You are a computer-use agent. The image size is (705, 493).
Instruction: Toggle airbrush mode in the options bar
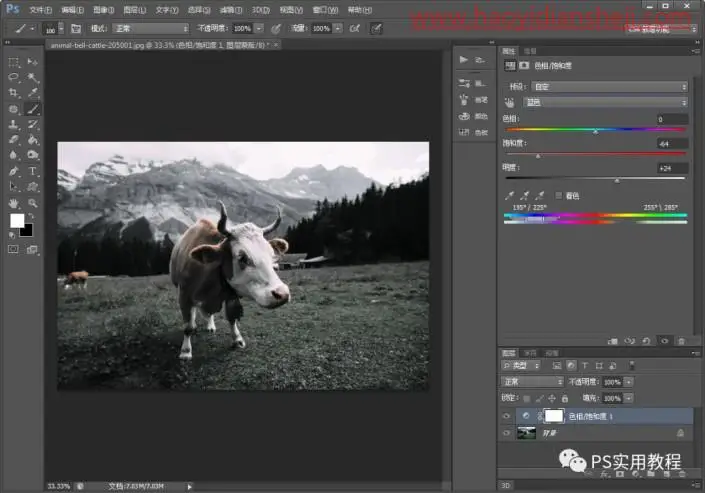pyautogui.click(x=355, y=28)
